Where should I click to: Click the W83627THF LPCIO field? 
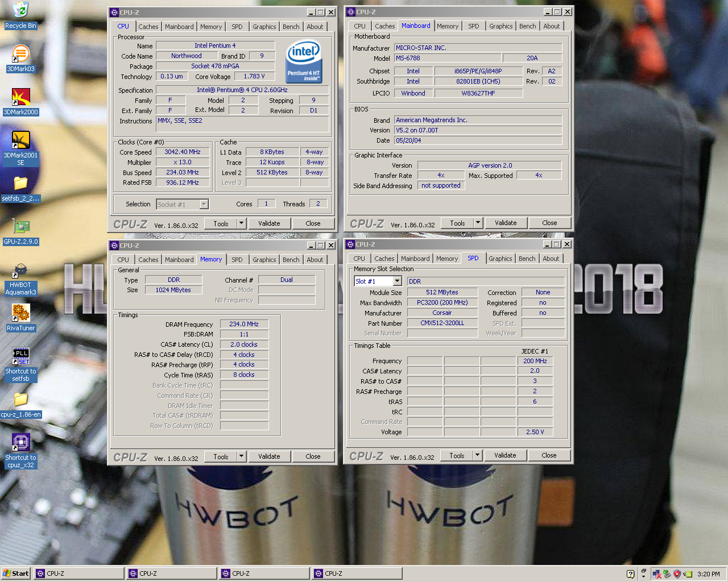478,93
